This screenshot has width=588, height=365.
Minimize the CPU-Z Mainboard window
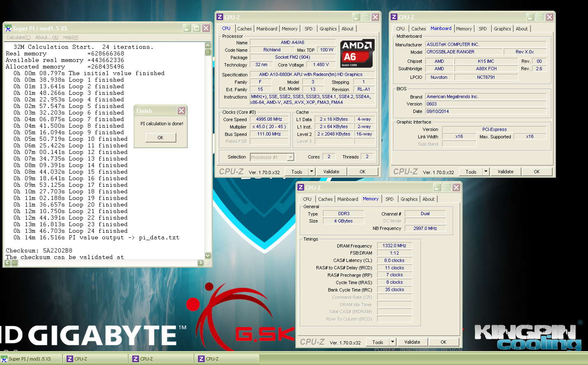point(530,17)
